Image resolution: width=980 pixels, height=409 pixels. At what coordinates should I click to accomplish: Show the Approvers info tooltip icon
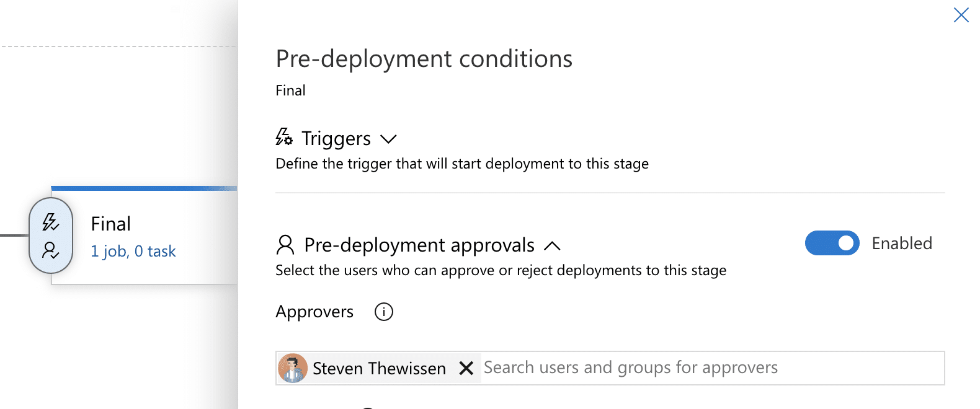pos(384,312)
